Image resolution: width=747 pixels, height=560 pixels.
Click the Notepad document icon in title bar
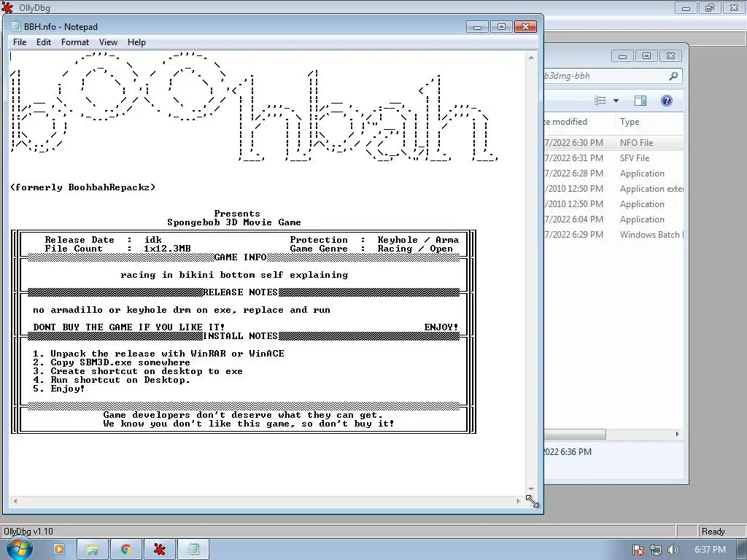pos(16,27)
